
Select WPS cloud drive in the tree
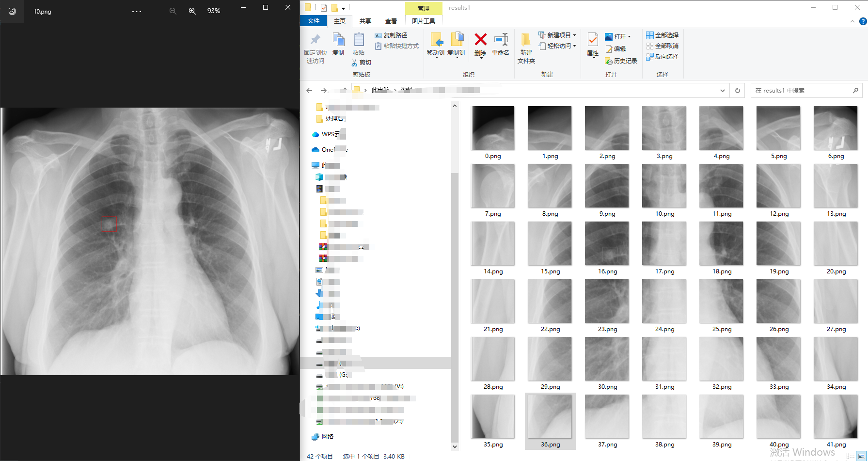329,134
